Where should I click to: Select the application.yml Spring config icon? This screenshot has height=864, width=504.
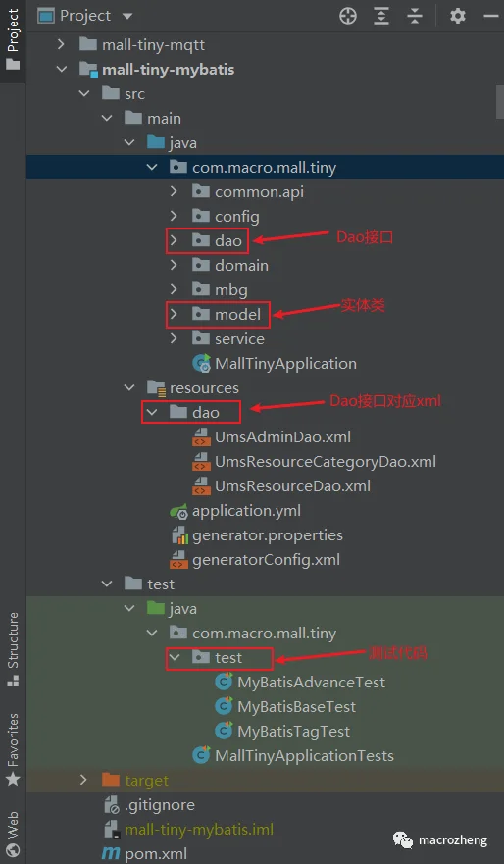pyautogui.click(x=179, y=511)
